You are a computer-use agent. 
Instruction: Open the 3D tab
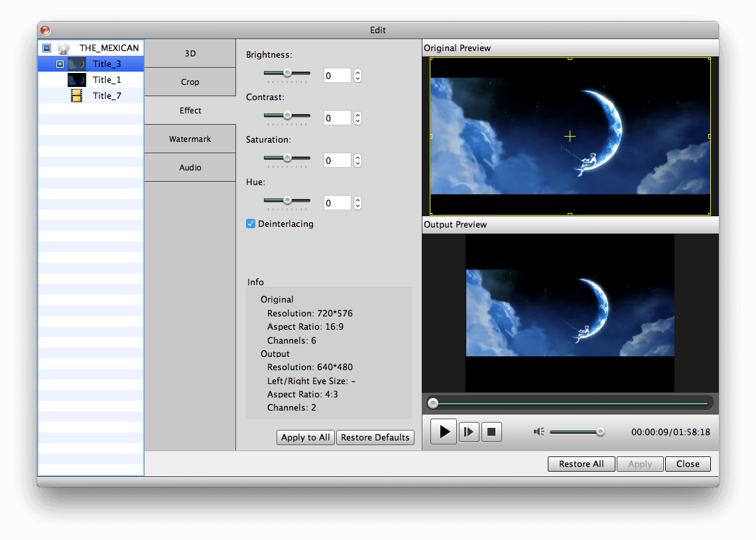coord(190,54)
